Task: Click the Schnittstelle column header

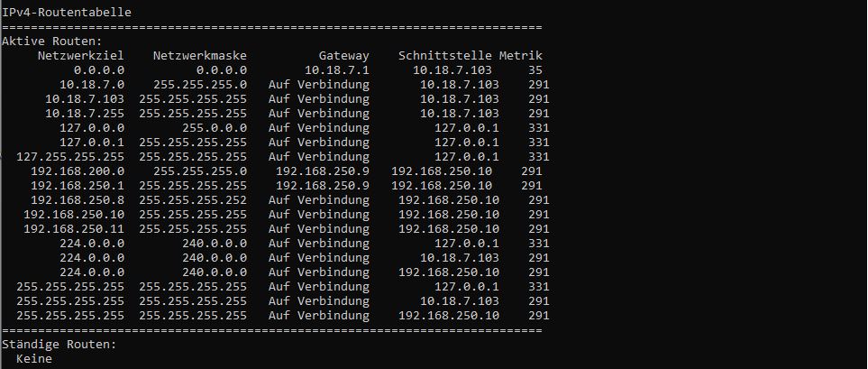Action: (x=445, y=56)
